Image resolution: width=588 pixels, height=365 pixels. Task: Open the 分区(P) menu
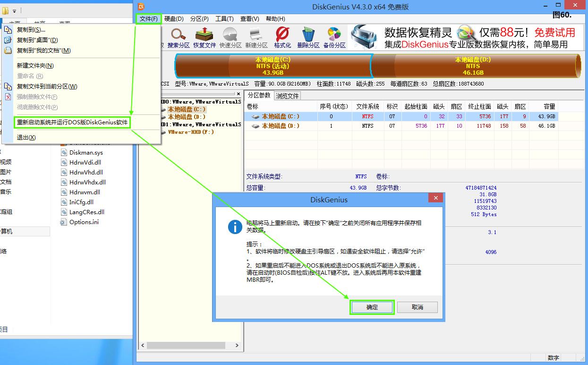coord(199,19)
